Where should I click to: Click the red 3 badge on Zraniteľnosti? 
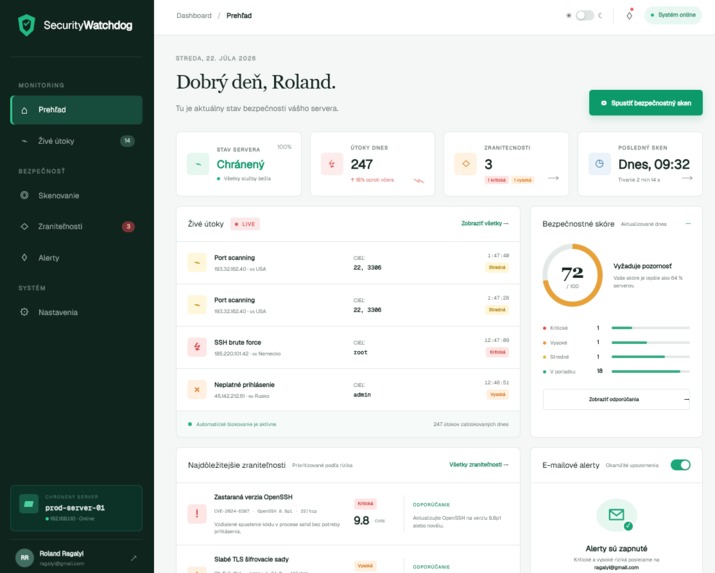pos(128,227)
